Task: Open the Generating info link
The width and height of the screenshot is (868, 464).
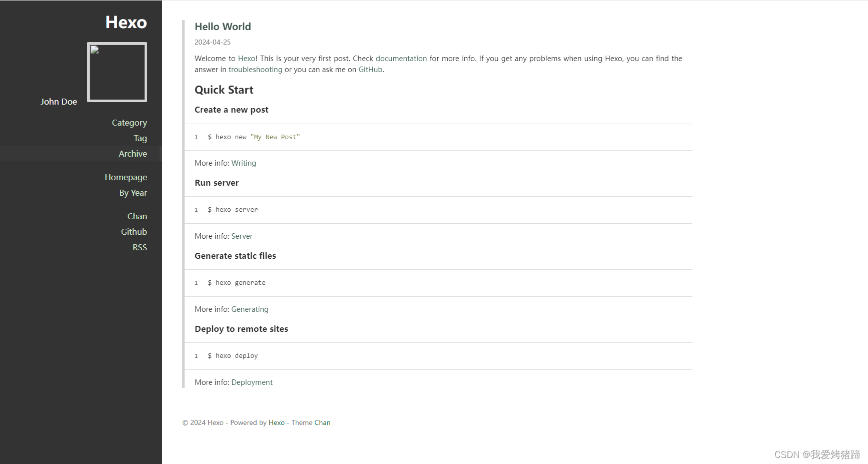Action: (x=250, y=309)
